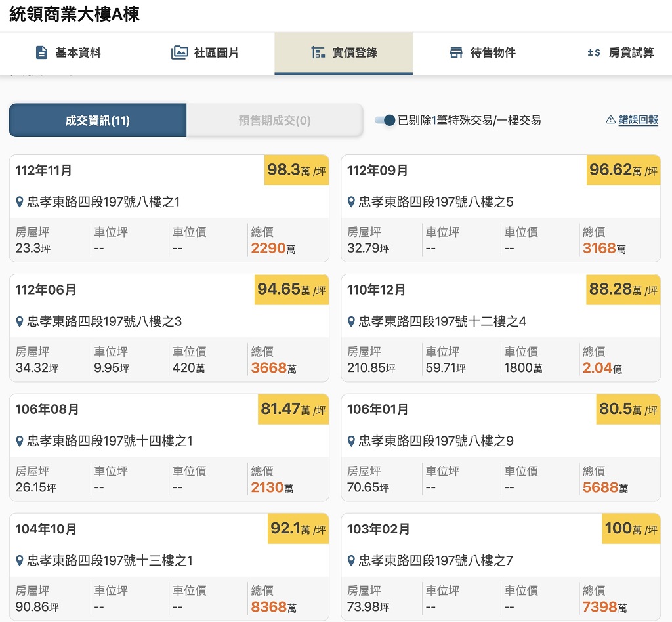Click the photo gallery icon beside 社區圖片
This screenshot has width=672, height=622.
tap(179, 52)
